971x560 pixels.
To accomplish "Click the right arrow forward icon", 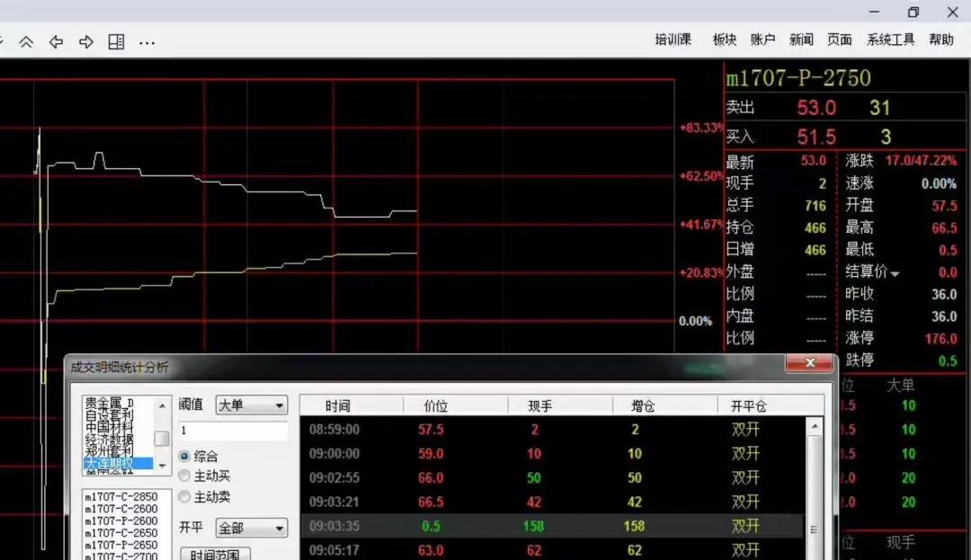I will tap(86, 42).
